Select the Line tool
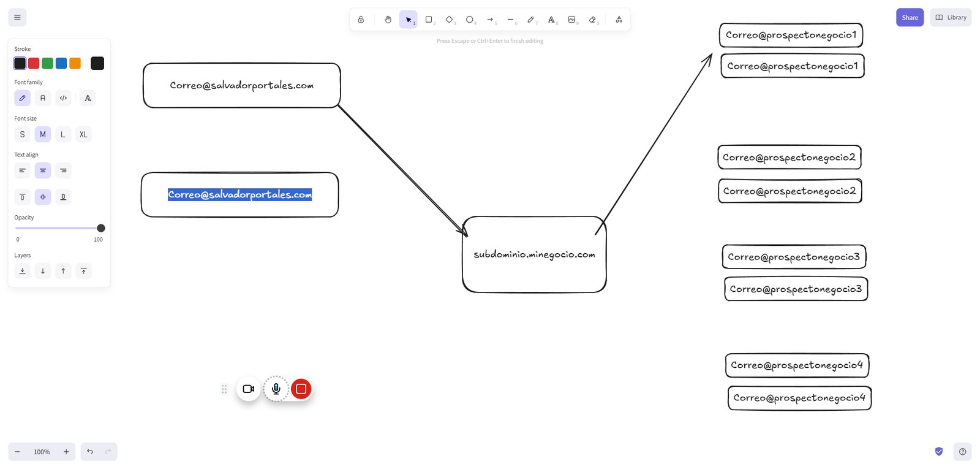 pos(510,20)
